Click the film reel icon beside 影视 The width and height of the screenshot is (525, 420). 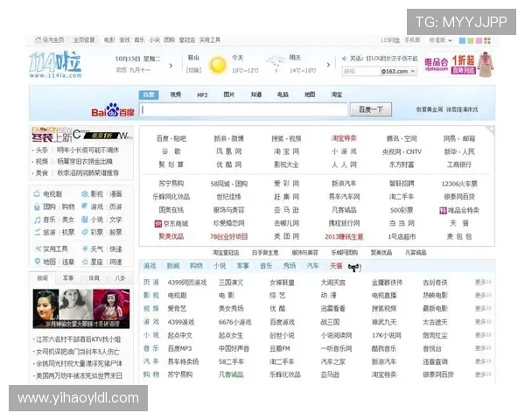point(85,193)
